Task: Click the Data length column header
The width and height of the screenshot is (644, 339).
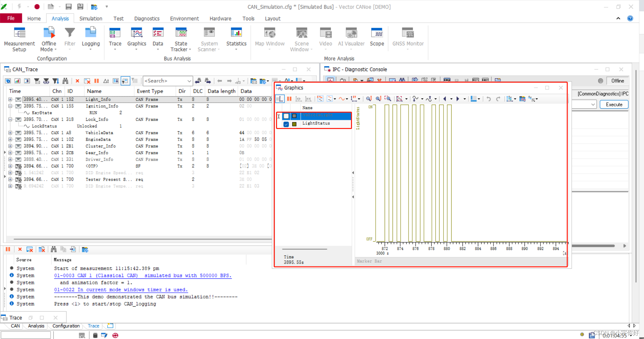Action: [221, 91]
